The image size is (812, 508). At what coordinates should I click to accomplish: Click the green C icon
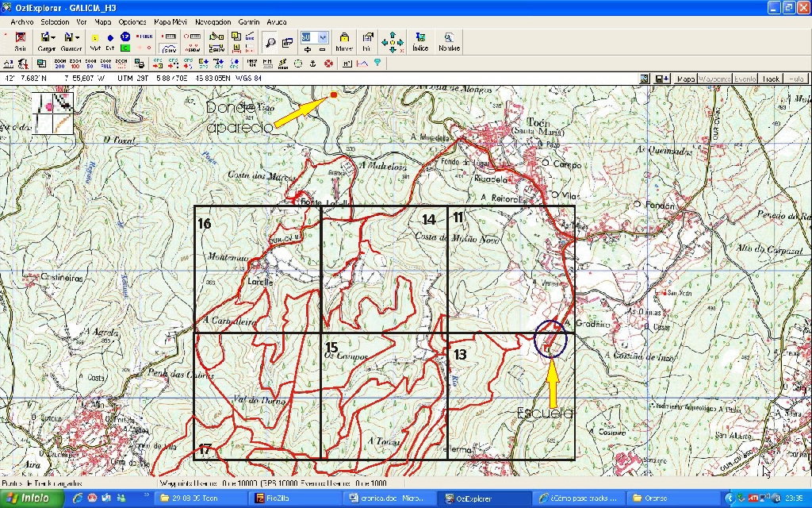click(124, 48)
